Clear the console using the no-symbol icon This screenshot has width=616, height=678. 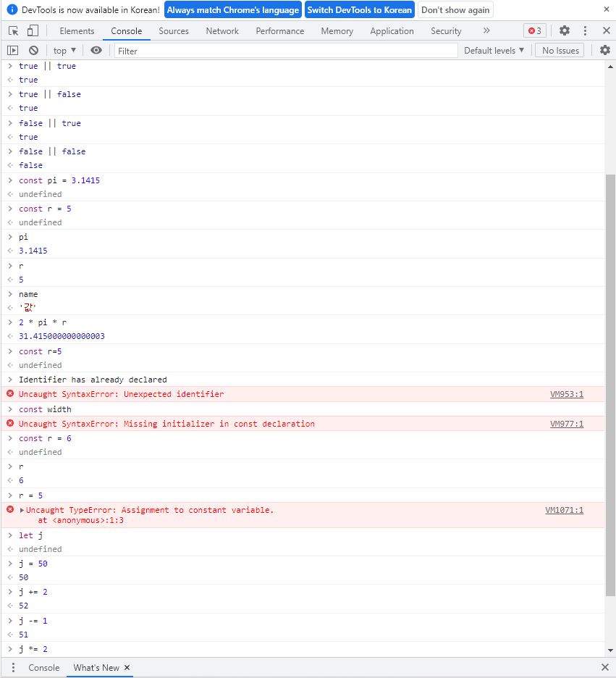click(x=32, y=50)
